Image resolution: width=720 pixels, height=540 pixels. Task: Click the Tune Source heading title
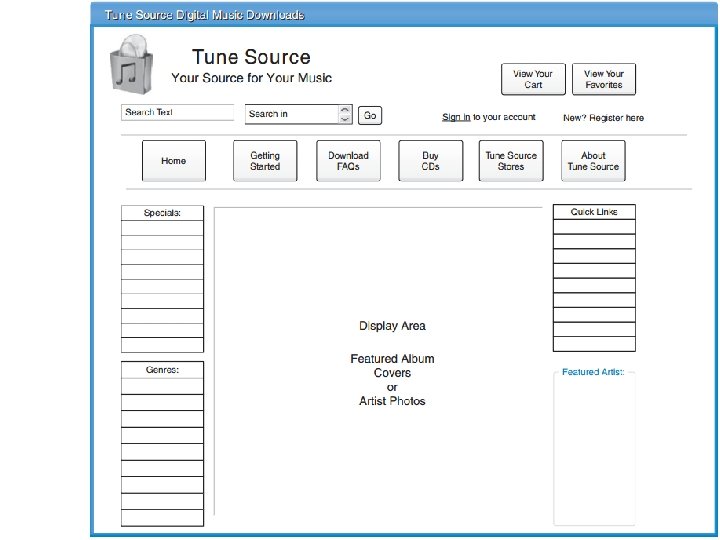pyautogui.click(x=251, y=57)
